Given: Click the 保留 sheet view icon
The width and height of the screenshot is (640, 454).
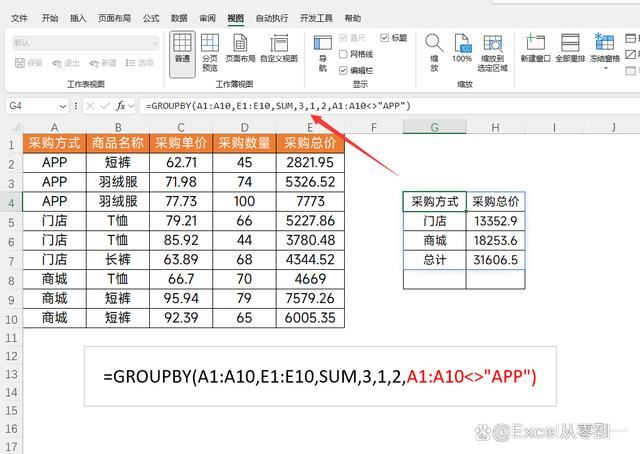Looking at the screenshot, I should point(20,63).
